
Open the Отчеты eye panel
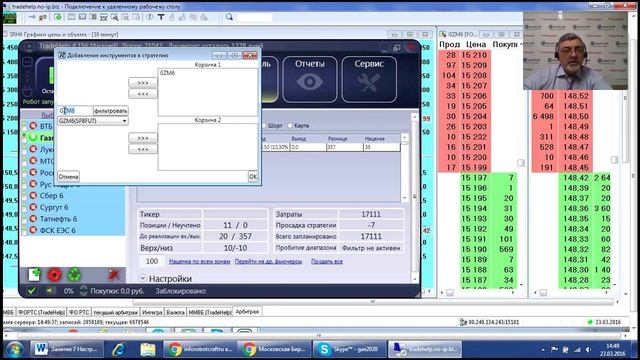[310, 79]
